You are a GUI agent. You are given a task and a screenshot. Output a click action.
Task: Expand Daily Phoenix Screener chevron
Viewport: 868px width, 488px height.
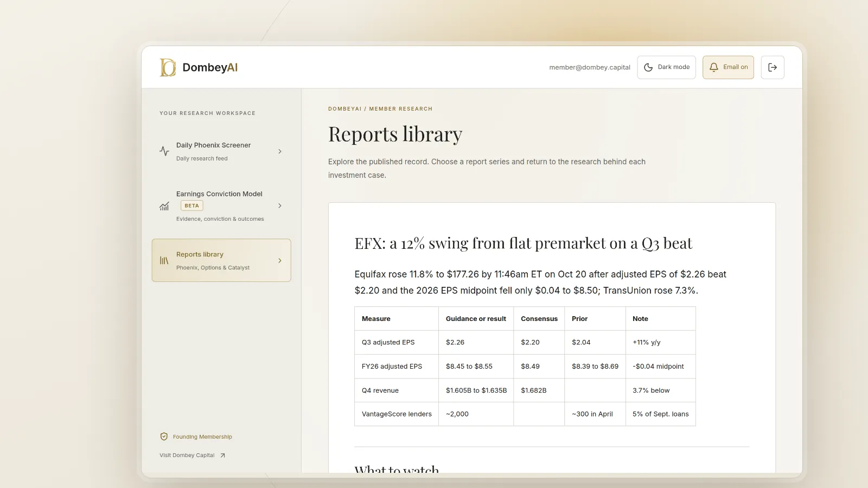(x=280, y=151)
